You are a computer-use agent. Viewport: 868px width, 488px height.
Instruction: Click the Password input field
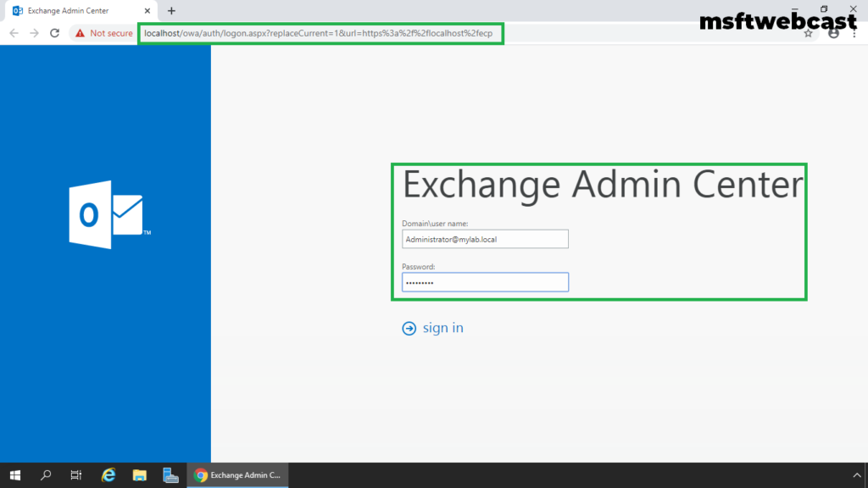tap(485, 282)
